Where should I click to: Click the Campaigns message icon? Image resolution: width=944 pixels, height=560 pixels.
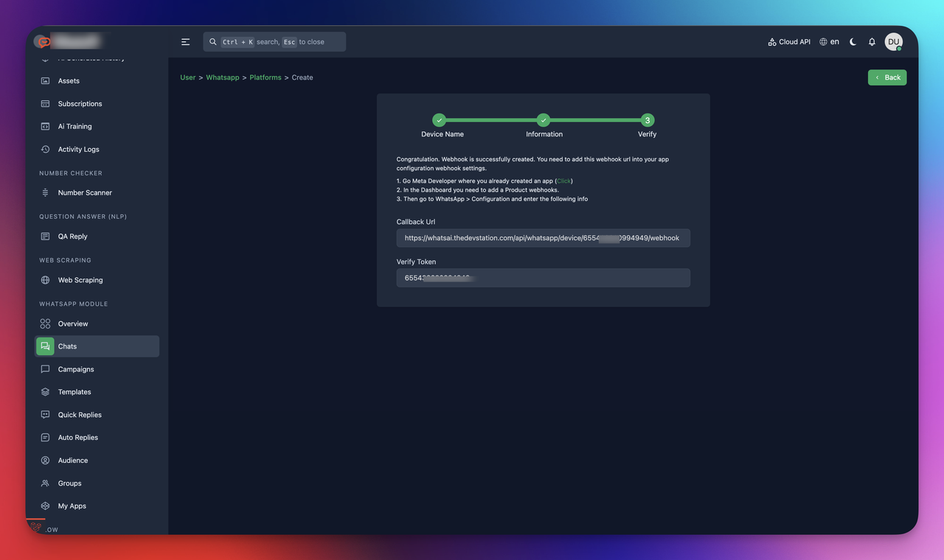click(45, 369)
